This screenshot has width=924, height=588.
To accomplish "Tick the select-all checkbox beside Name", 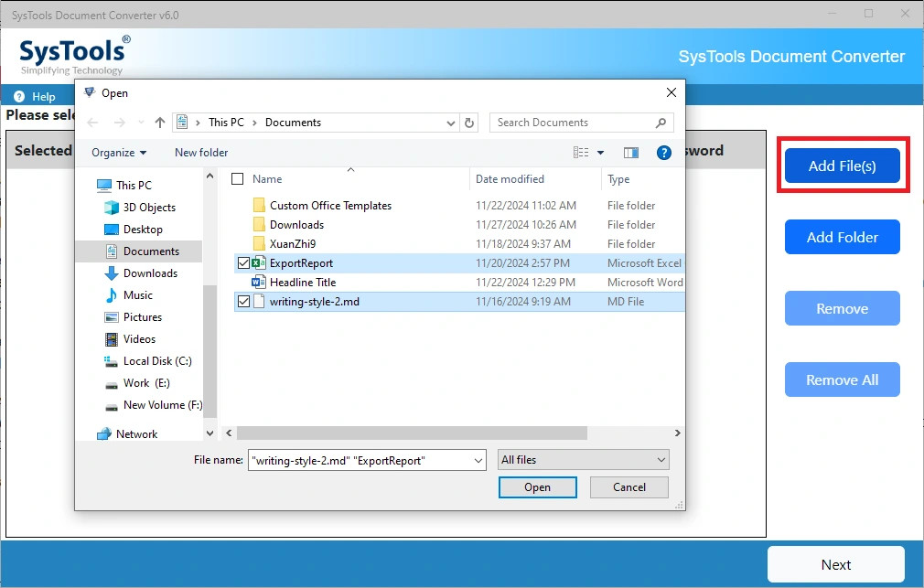I will (x=238, y=179).
